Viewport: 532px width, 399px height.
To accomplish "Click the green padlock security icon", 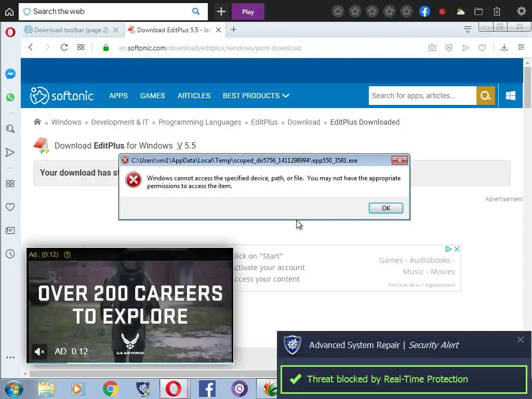I will coord(106,48).
